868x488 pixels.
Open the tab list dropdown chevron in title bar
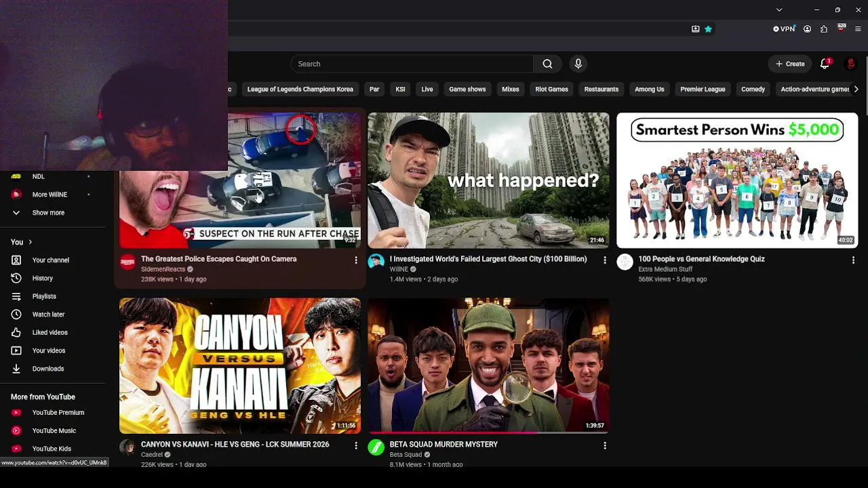pyautogui.click(x=779, y=9)
